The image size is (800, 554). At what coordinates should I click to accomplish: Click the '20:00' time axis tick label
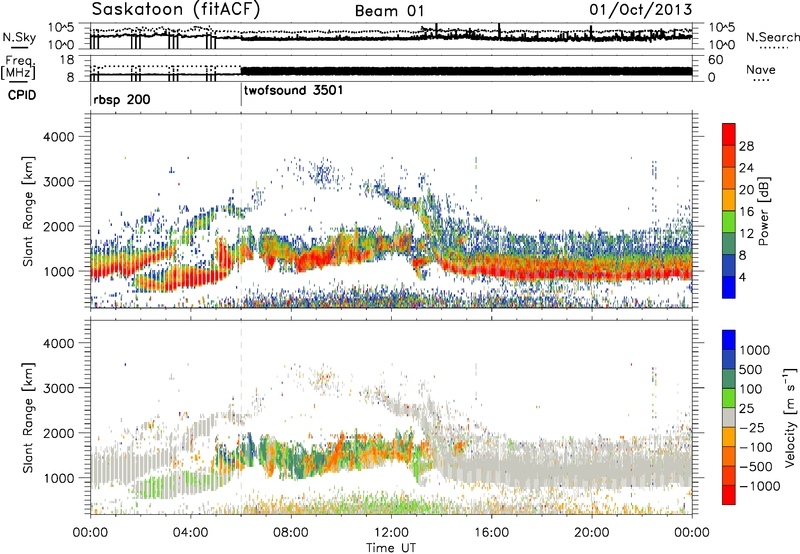point(591,533)
